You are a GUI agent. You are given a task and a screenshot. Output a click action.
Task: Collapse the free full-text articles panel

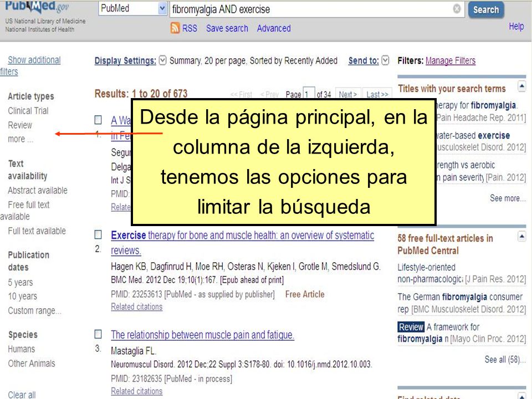(522, 236)
